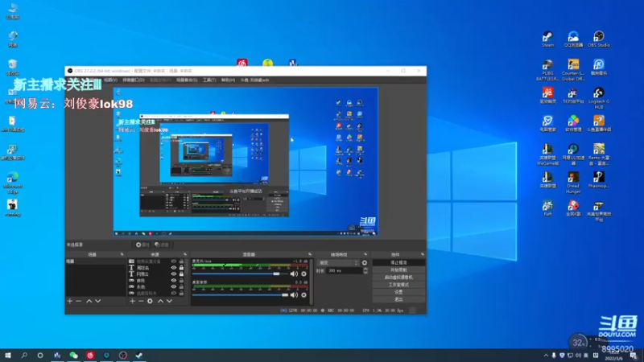The image size is (644, 362).
Task: Click the OBS preview canvas
Action: [x=246, y=162]
